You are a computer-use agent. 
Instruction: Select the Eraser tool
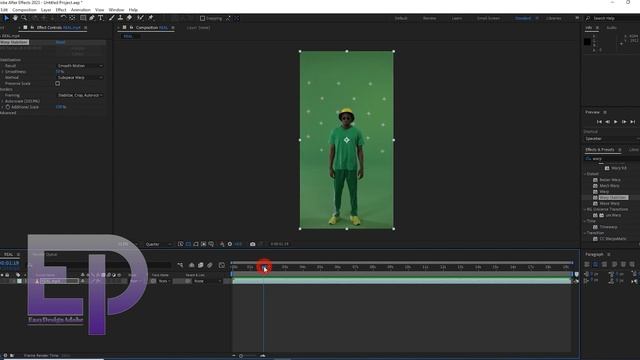point(129,18)
